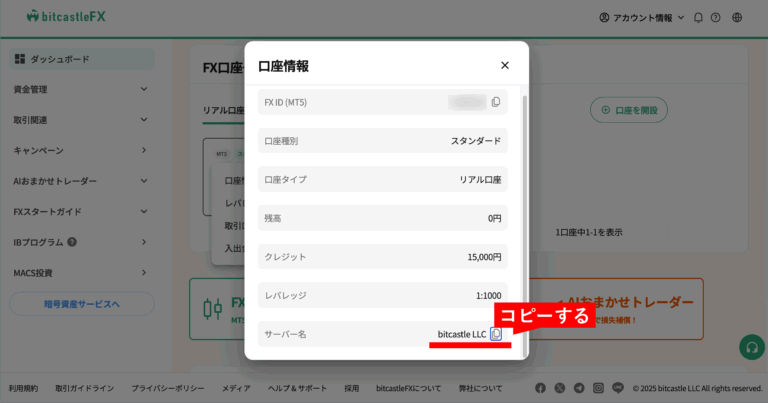Switch to the リアル口座 tab
The image size is (768, 403).
point(223,110)
